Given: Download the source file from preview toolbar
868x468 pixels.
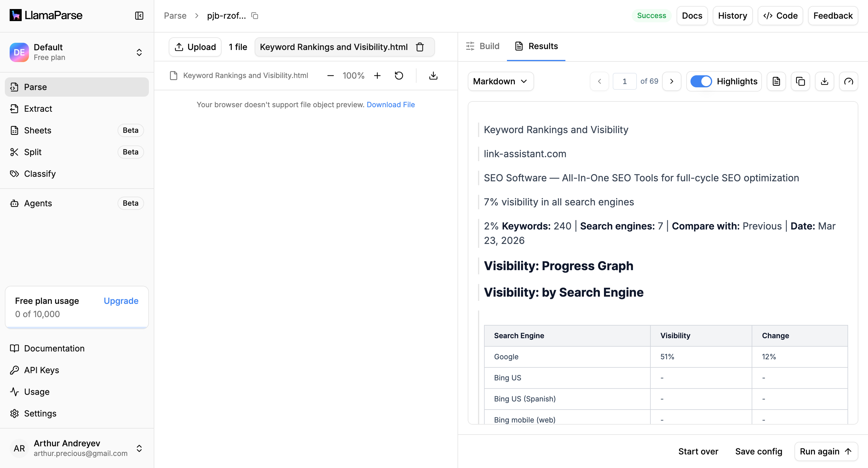Looking at the screenshot, I should click(x=433, y=75).
